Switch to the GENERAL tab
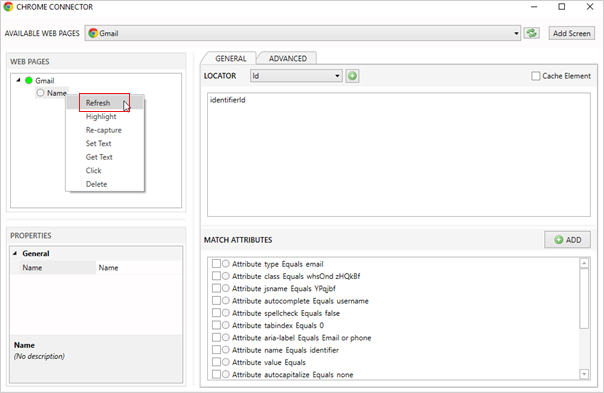The width and height of the screenshot is (604, 393). pos(230,59)
